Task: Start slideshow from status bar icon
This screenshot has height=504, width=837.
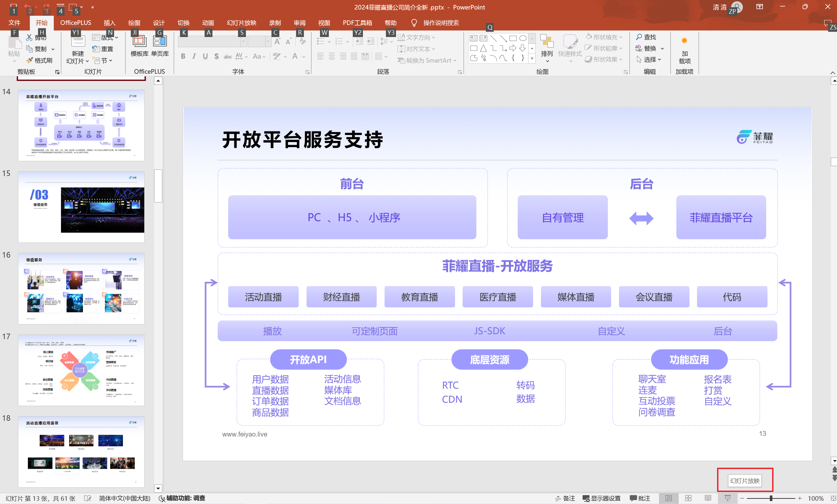Action: (x=727, y=498)
